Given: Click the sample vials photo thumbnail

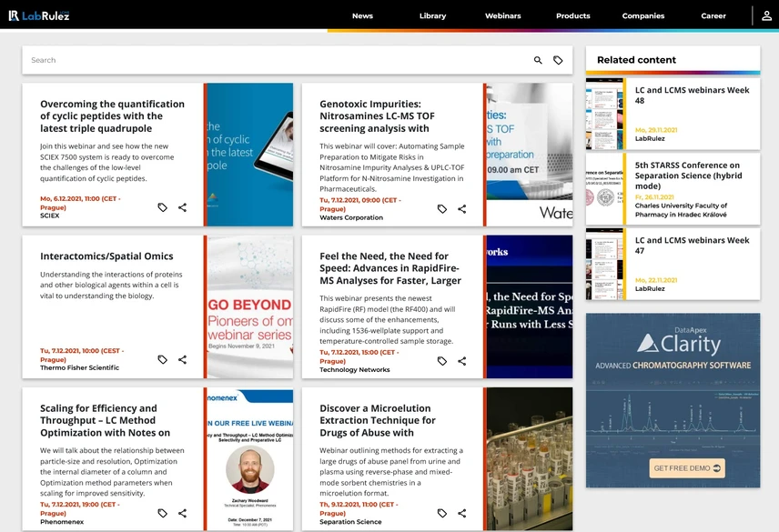Looking at the screenshot, I should pyautogui.click(x=530, y=459).
